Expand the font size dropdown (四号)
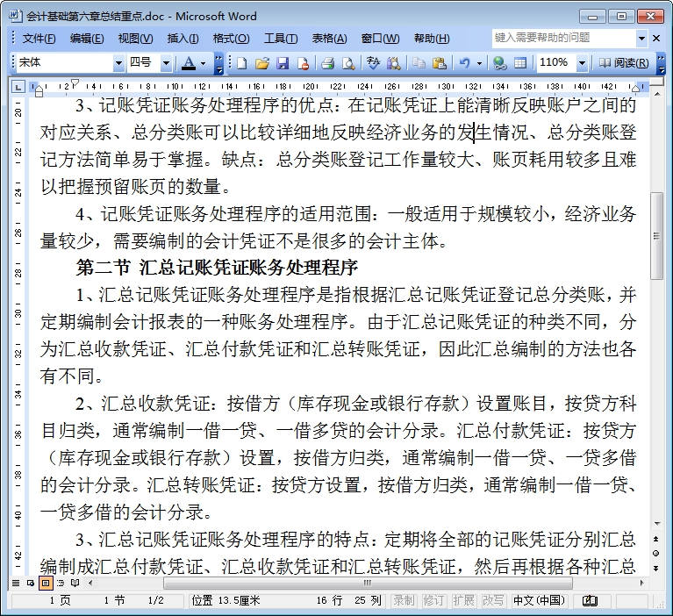Screen dimensions: 673x616 (166, 63)
